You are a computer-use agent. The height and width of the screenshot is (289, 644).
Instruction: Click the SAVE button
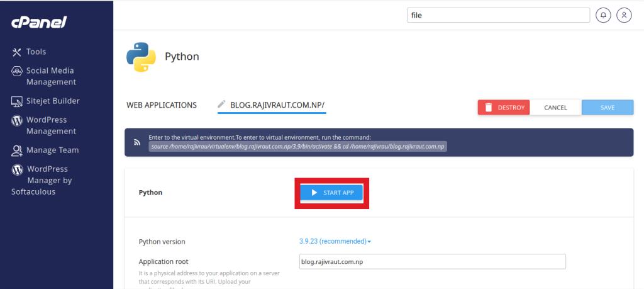608,108
